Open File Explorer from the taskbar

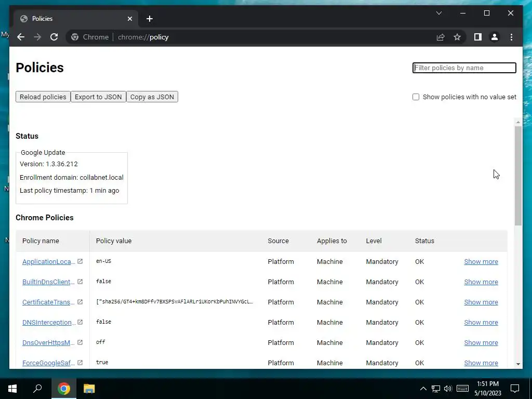tap(89, 389)
